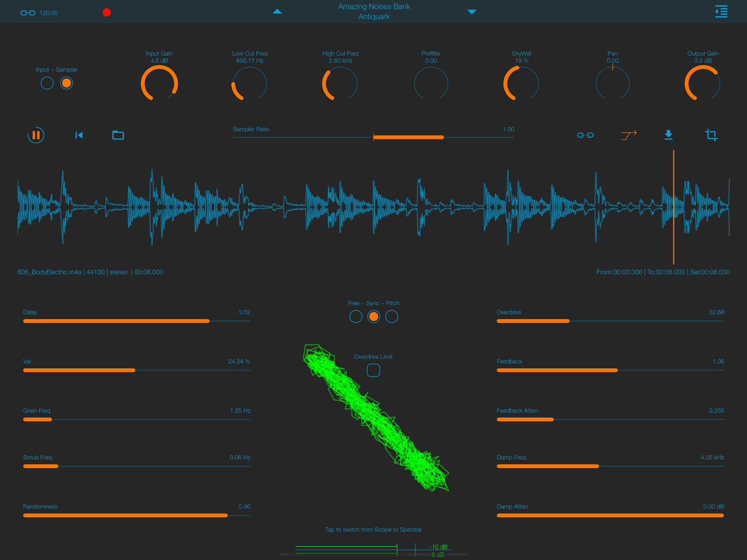Screen dimensions: 747x560
Task: Go to next preset with down arrow
Action: (472, 12)
